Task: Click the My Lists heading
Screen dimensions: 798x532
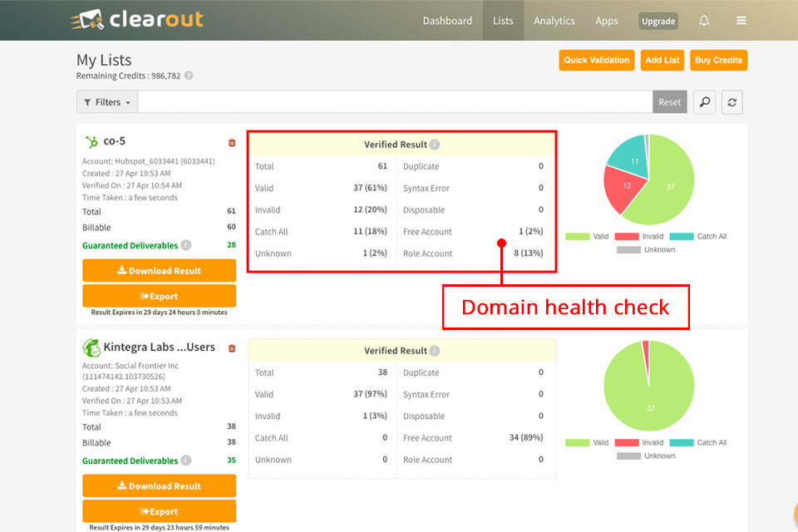Action: [104, 60]
